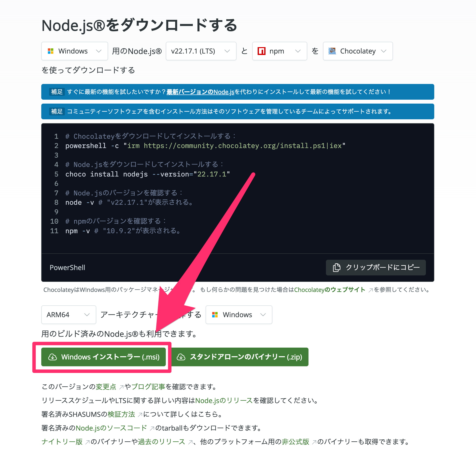Open the 変更点 changelog link
Image resolution: width=476 pixels, height=462 pixels.
pyautogui.click(x=106, y=387)
